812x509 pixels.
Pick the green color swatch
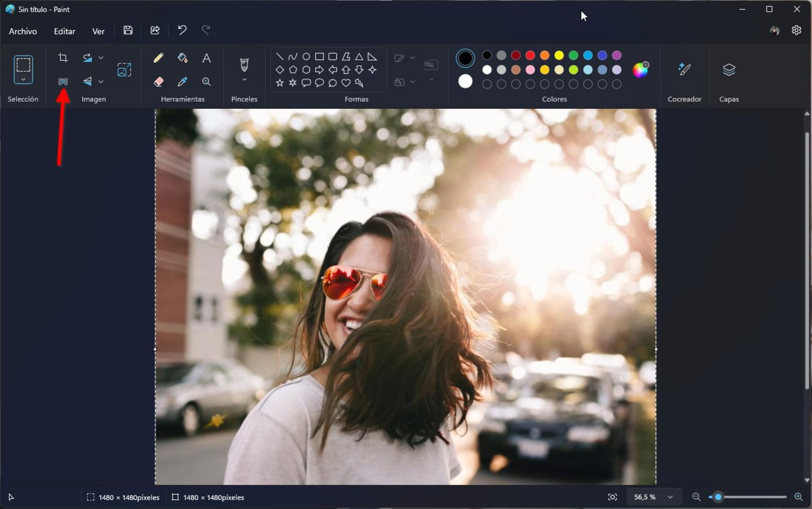click(x=573, y=55)
